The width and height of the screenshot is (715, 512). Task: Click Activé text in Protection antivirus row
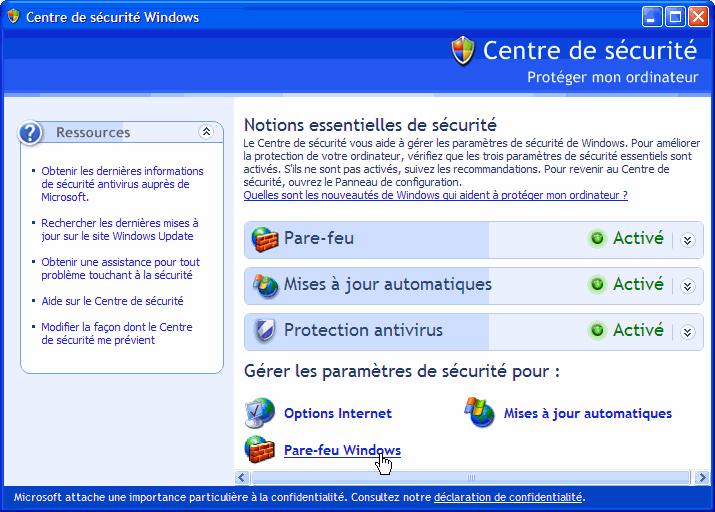638,330
